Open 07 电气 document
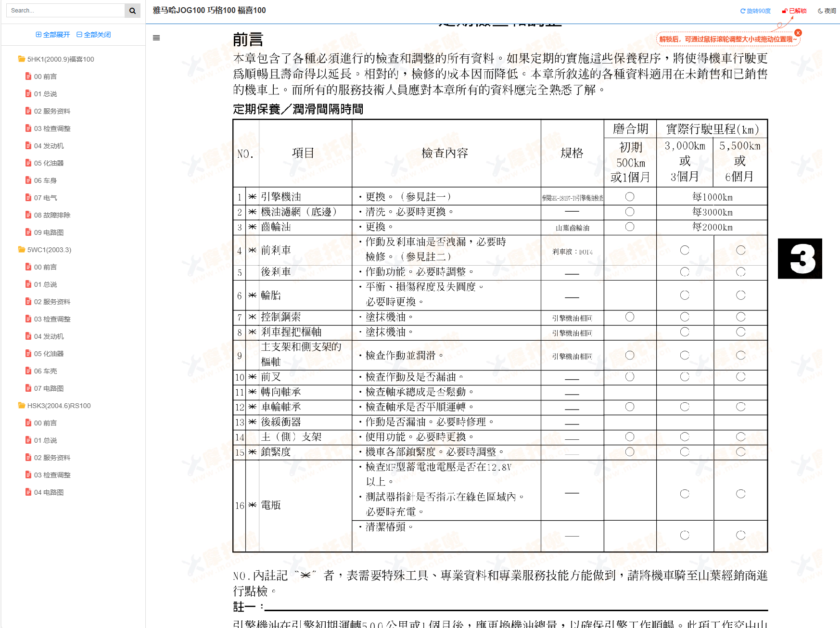840x628 pixels. (x=41, y=198)
